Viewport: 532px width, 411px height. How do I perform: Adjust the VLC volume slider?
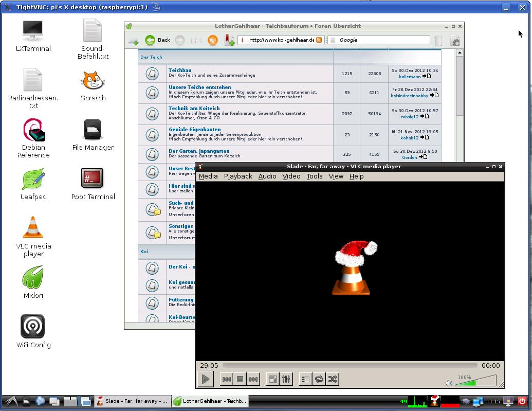click(475, 381)
